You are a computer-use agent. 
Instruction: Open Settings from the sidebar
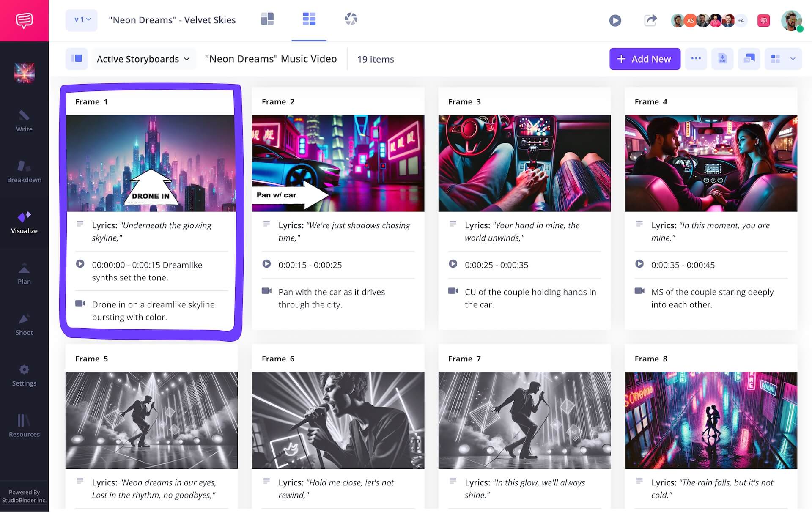pos(24,375)
